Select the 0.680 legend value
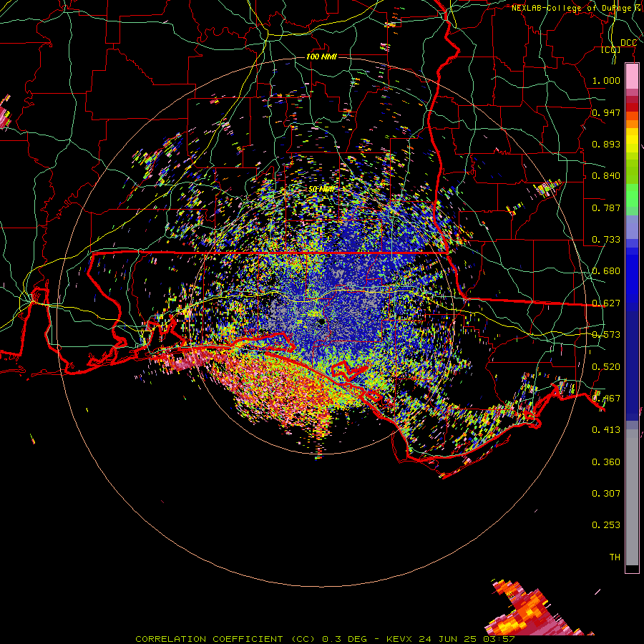The image size is (644, 644). (x=606, y=271)
